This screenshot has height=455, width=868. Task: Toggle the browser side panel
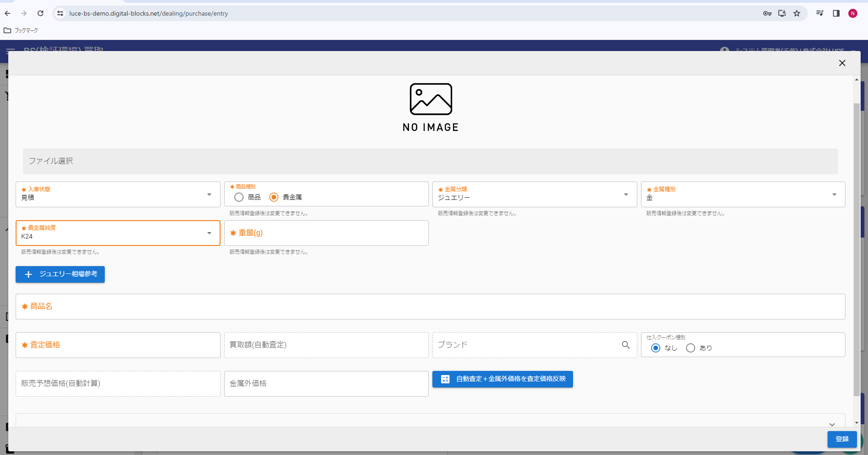click(836, 13)
